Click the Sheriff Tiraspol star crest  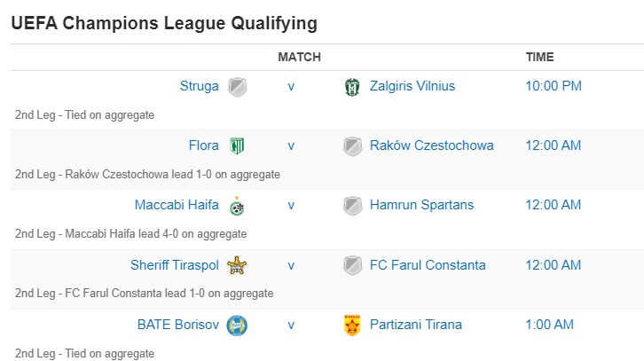pos(237,265)
